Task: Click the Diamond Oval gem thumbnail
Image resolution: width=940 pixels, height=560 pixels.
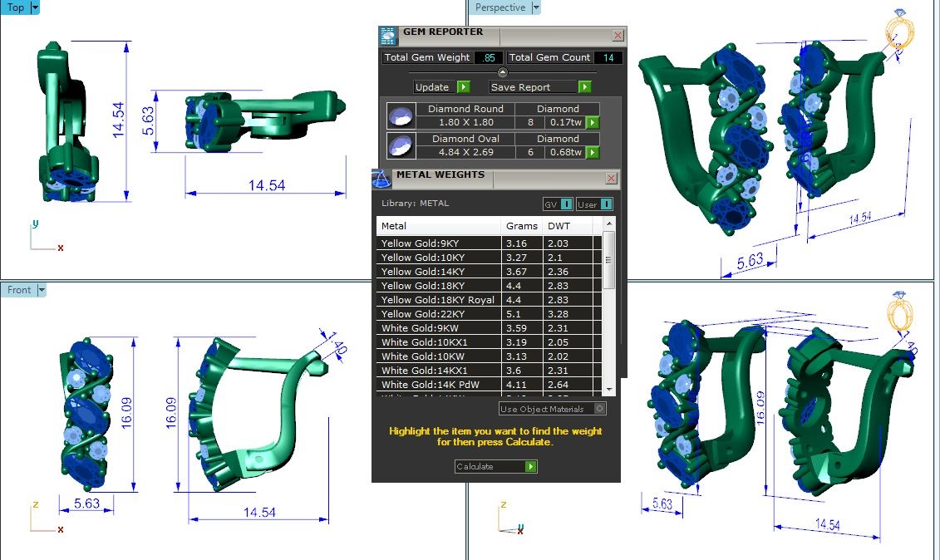Action: pyautogui.click(x=401, y=145)
